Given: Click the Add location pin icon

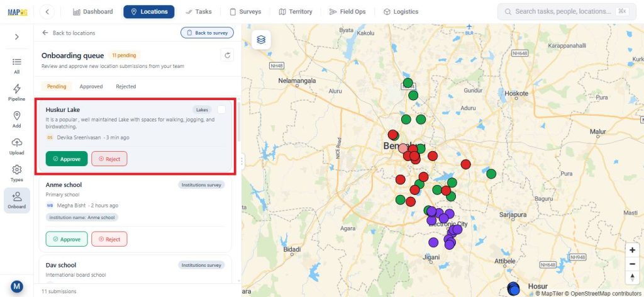Looking at the screenshot, I should click(x=17, y=120).
